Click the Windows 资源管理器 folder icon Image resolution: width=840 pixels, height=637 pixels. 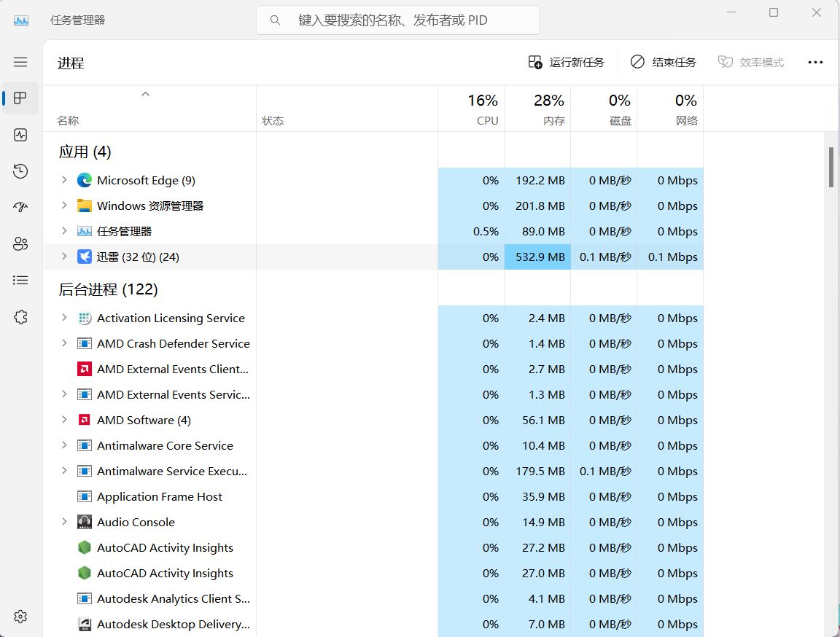pos(84,206)
